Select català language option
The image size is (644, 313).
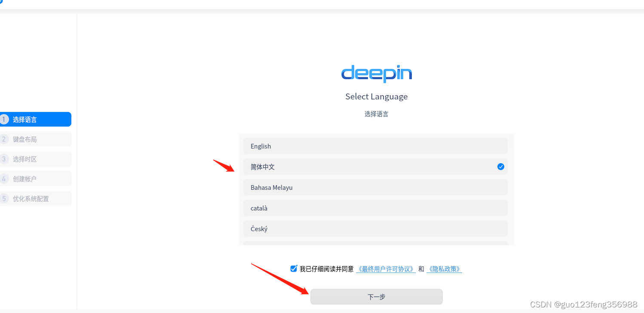click(x=375, y=208)
